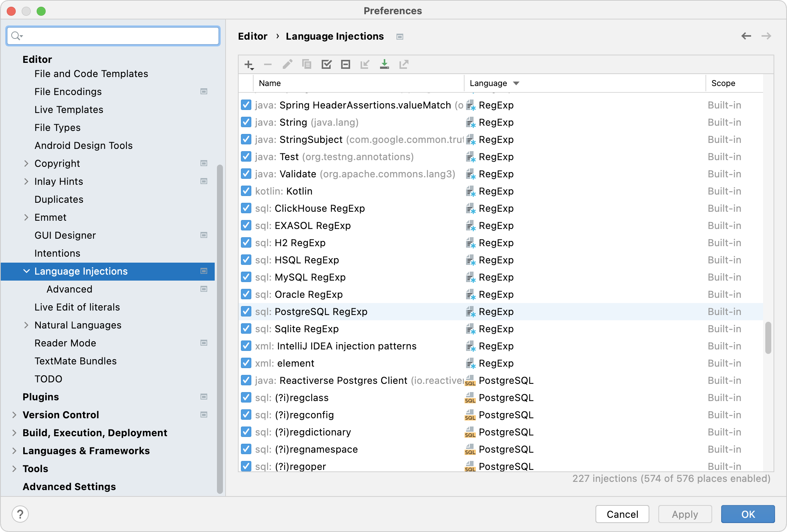Open the Advanced settings under Language Injections
Viewport: 787px width, 532px height.
pos(70,289)
